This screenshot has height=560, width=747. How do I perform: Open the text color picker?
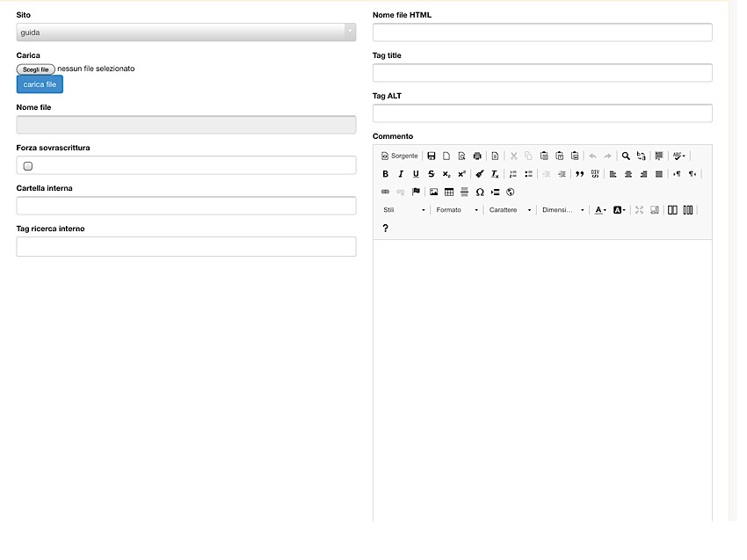(600, 210)
